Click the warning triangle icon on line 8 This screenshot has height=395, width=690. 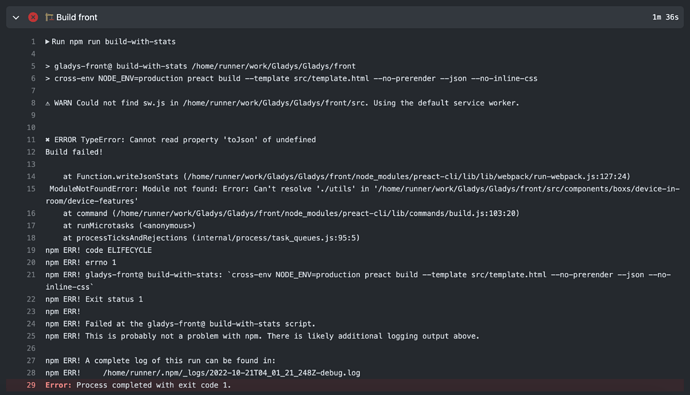pyautogui.click(x=48, y=103)
